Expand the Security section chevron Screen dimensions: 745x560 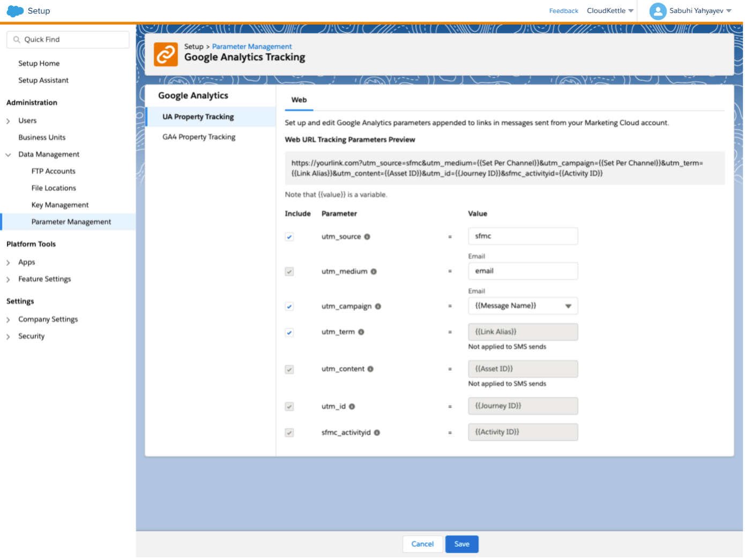(8, 337)
